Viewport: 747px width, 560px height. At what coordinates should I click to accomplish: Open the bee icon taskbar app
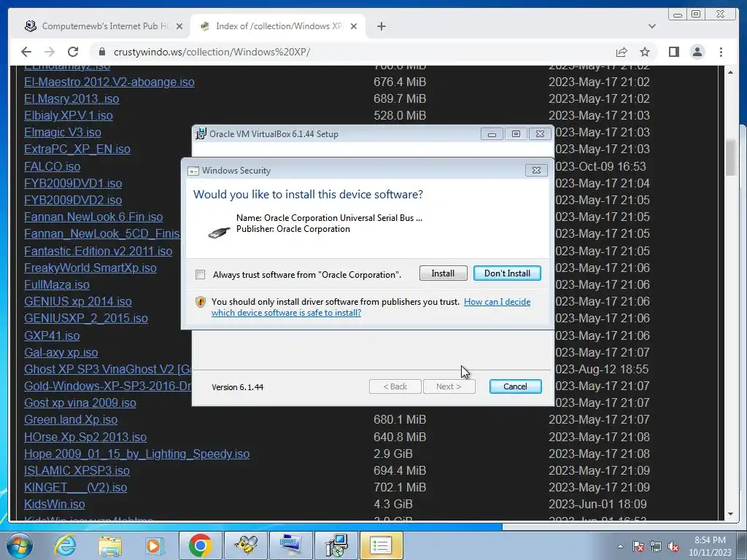click(247, 545)
